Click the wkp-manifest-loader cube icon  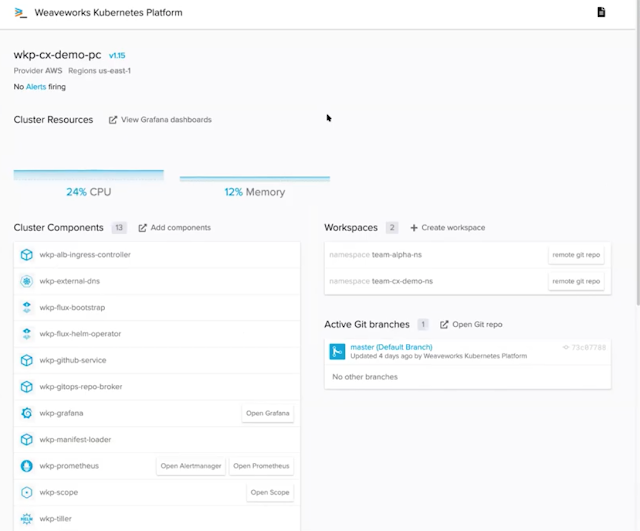click(x=27, y=440)
